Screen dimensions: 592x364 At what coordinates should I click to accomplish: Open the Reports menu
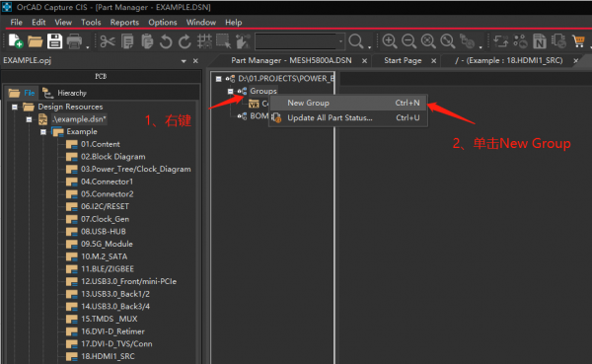click(124, 23)
